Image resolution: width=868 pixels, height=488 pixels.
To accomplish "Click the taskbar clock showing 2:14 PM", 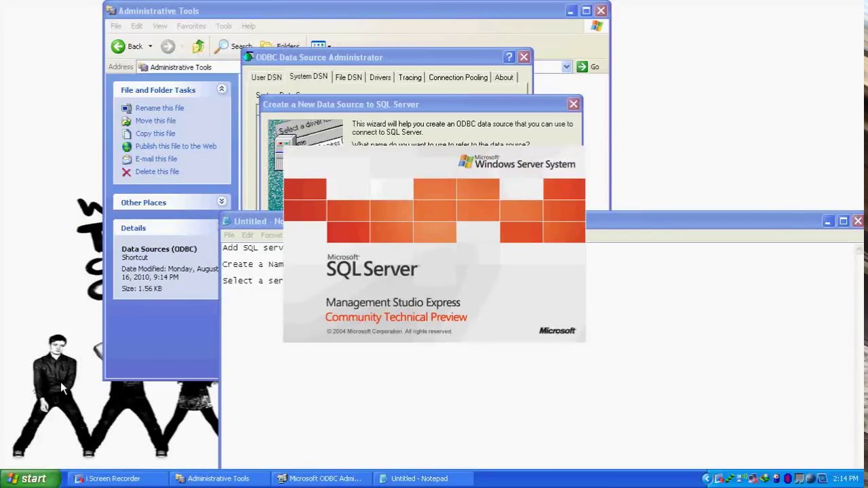I will [845, 479].
